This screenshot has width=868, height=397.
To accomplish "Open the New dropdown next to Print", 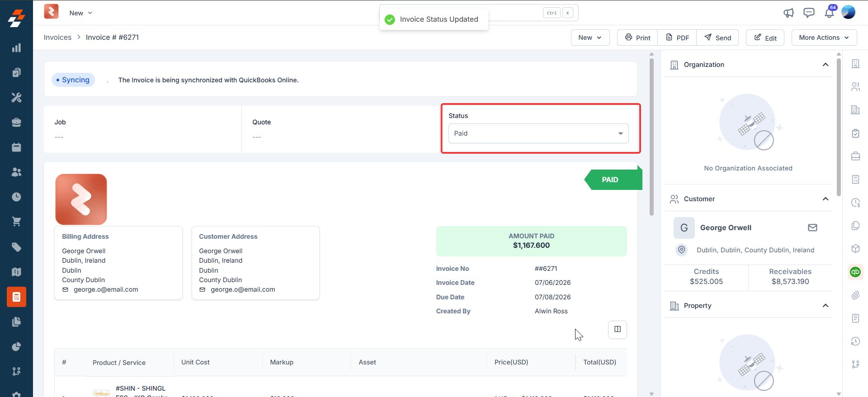I will pyautogui.click(x=590, y=38).
